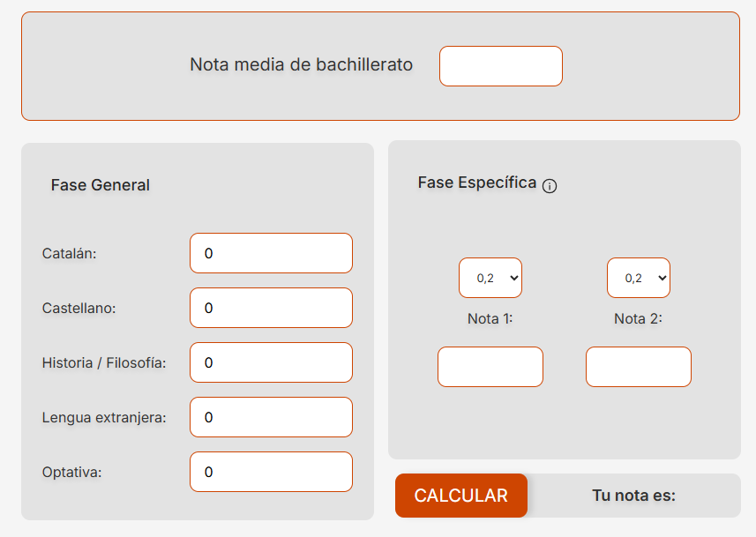Select the input box under Nota 2
The width and height of the screenshot is (756, 537).
coord(639,367)
